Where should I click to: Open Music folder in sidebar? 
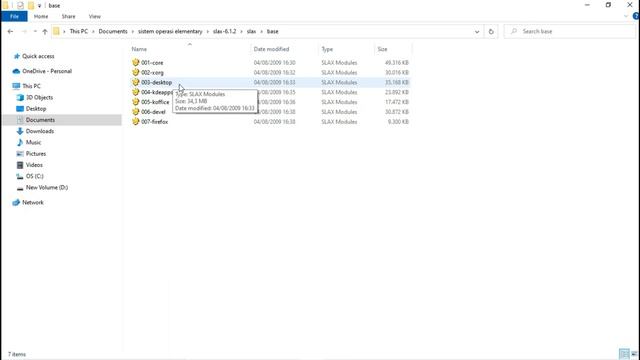(33, 142)
